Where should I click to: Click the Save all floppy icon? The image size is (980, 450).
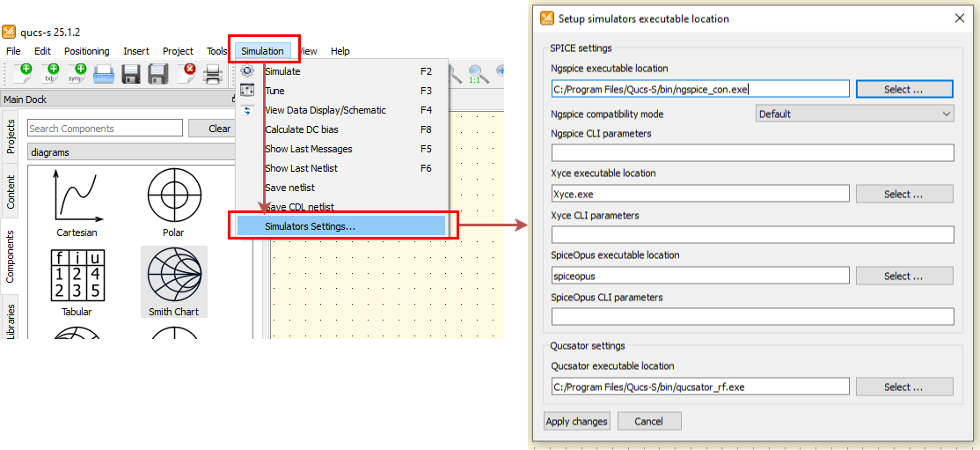tap(158, 75)
